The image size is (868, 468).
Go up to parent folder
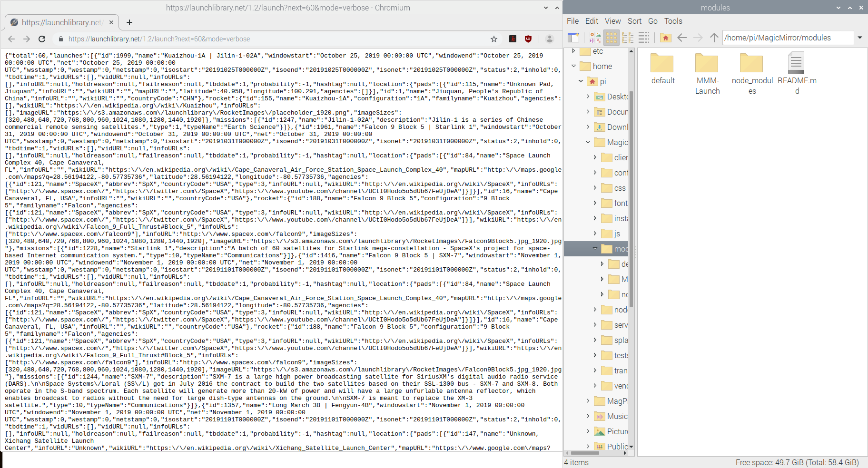(x=714, y=38)
